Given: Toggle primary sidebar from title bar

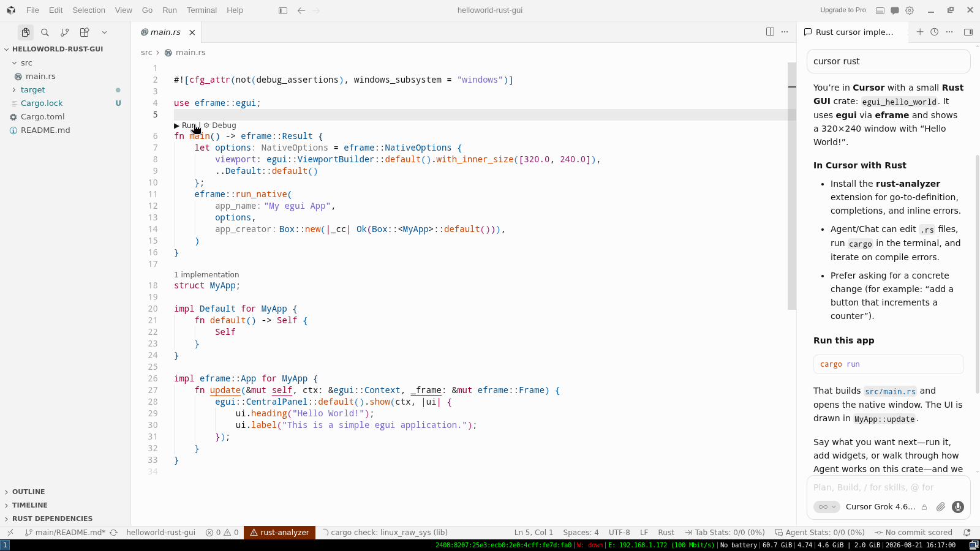Looking at the screenshot, I should 283,10.
